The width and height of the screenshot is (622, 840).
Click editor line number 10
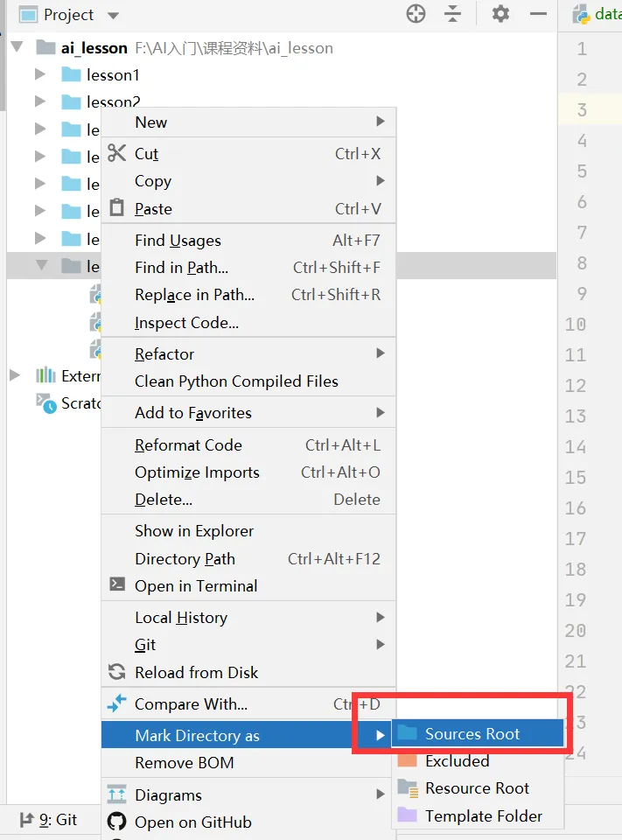pos(576,324)
